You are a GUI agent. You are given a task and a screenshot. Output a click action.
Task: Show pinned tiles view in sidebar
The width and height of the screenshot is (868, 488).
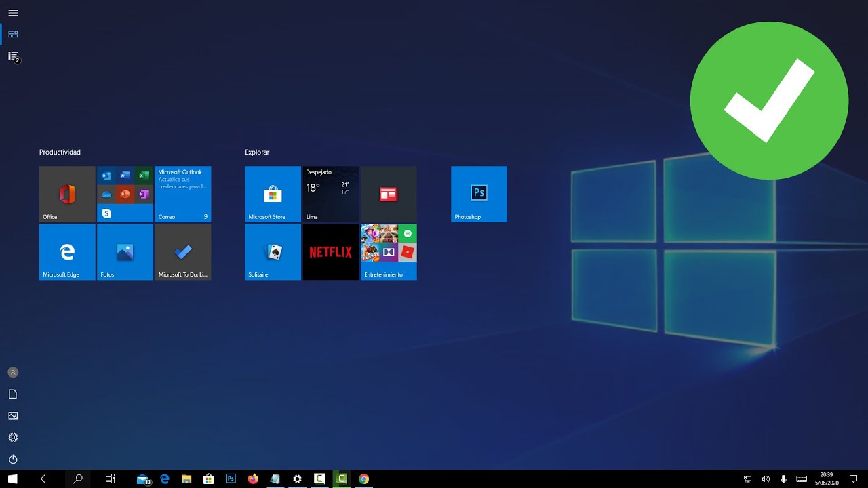(x=13, y=34)
